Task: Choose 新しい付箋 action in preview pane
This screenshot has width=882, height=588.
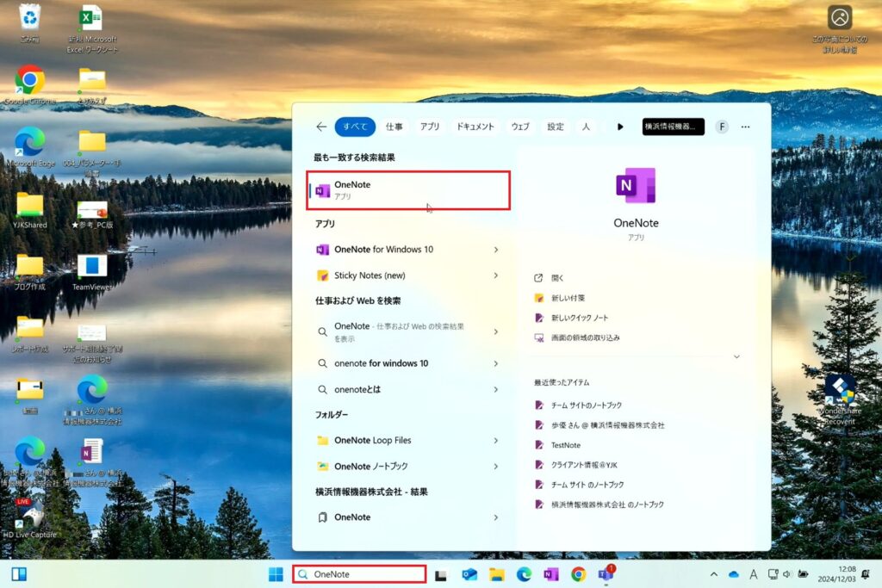Action: click(568, 298)
